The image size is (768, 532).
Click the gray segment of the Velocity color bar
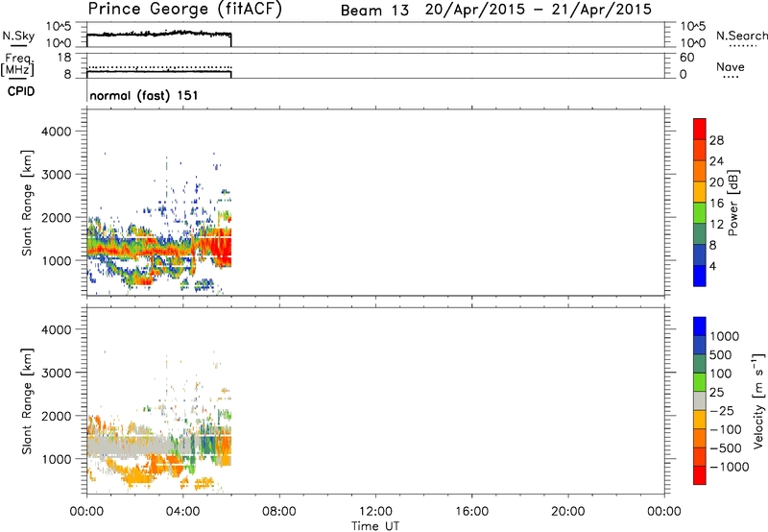point(700,400)
